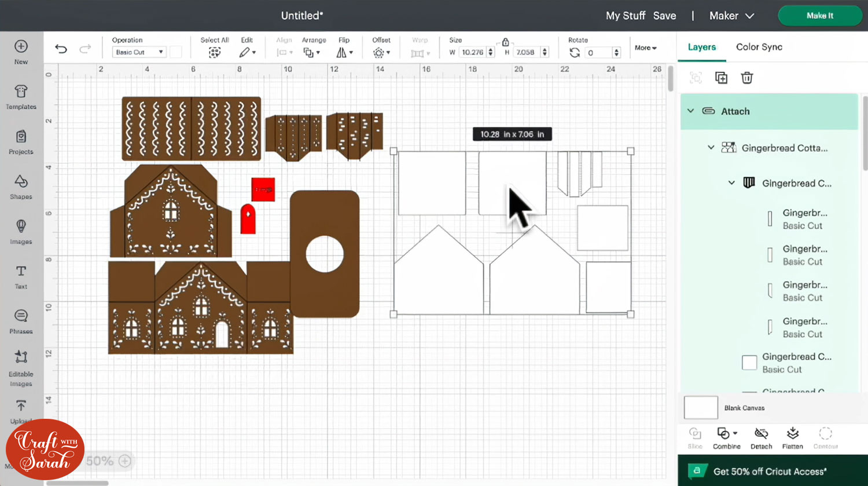Click the Flatten icon

click(792, 438)
